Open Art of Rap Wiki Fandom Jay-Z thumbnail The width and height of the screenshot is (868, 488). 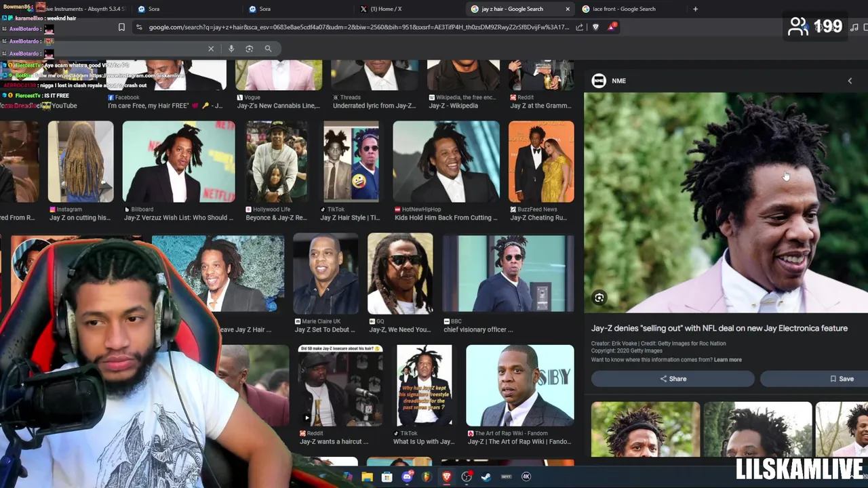[520, 386]
